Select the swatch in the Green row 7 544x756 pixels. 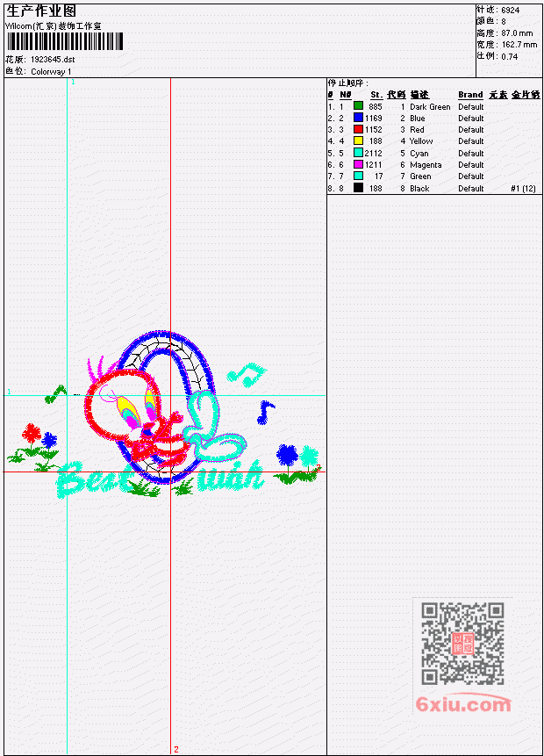[358, 176]
